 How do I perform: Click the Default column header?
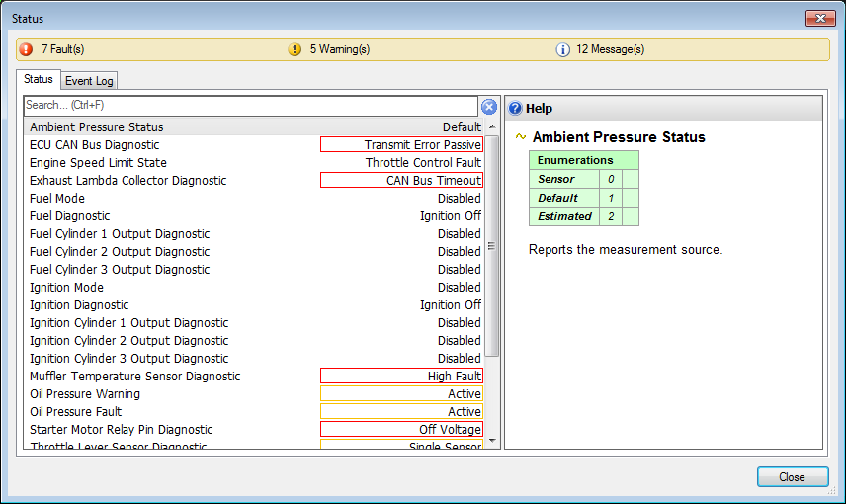[x=461, y=127]
